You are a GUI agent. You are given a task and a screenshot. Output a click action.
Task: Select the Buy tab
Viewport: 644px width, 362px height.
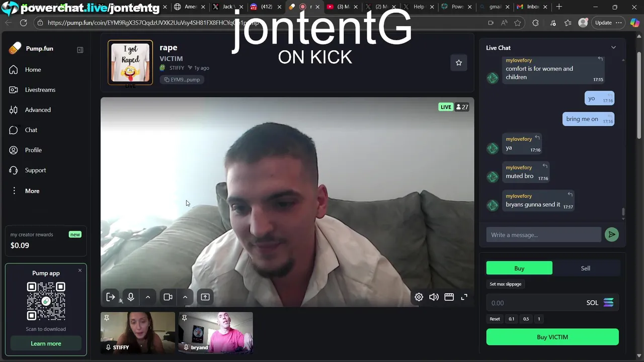pos(519,268)
